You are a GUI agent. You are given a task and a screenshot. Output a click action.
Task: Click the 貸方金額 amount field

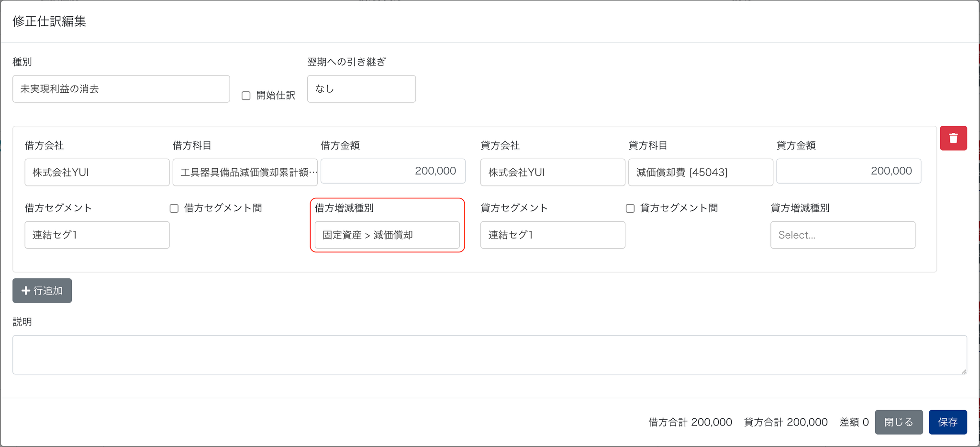(848, 171)
